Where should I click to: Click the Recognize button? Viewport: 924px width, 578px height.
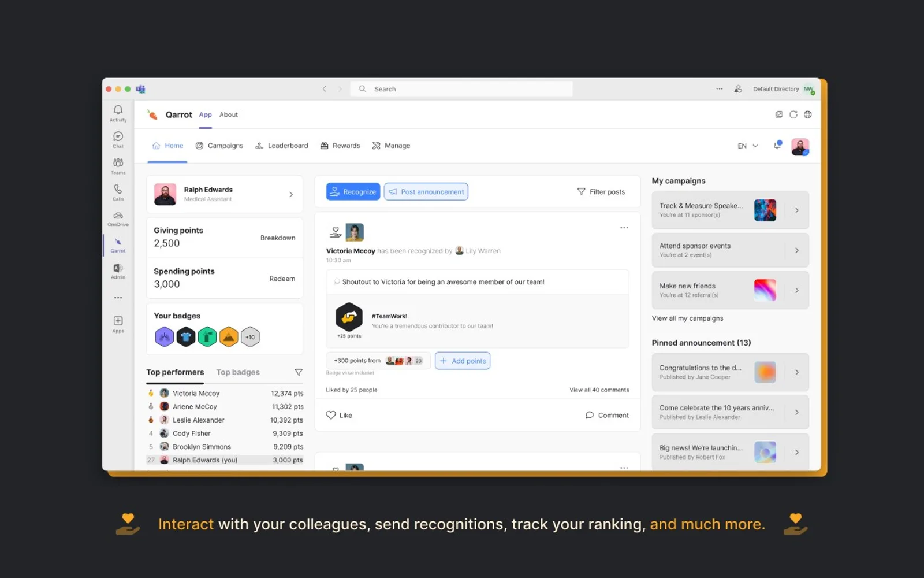353,192
